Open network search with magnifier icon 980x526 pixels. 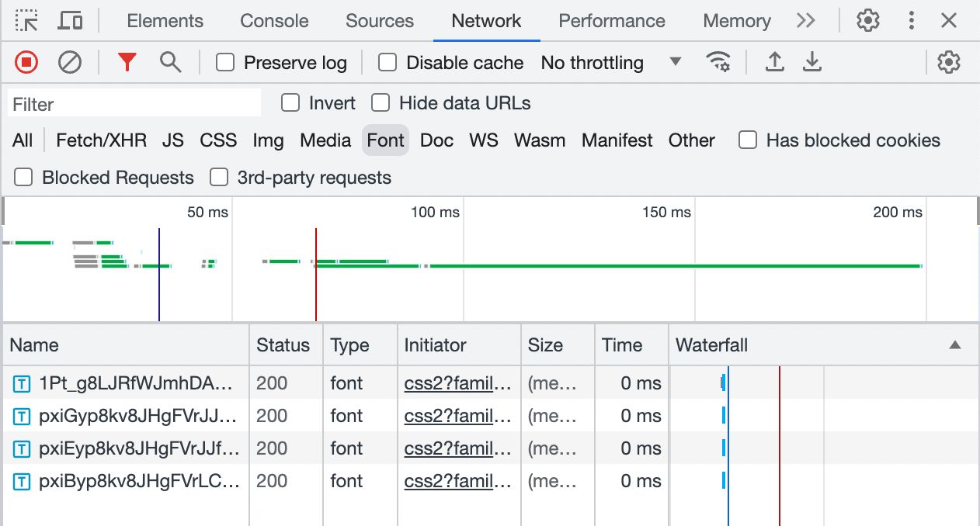[x=170, y=62]
